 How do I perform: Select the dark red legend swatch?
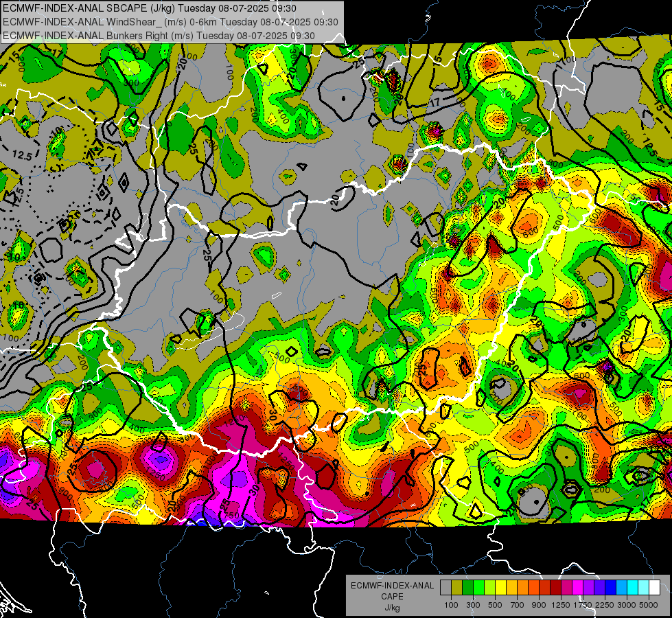[x=555, y=588]
